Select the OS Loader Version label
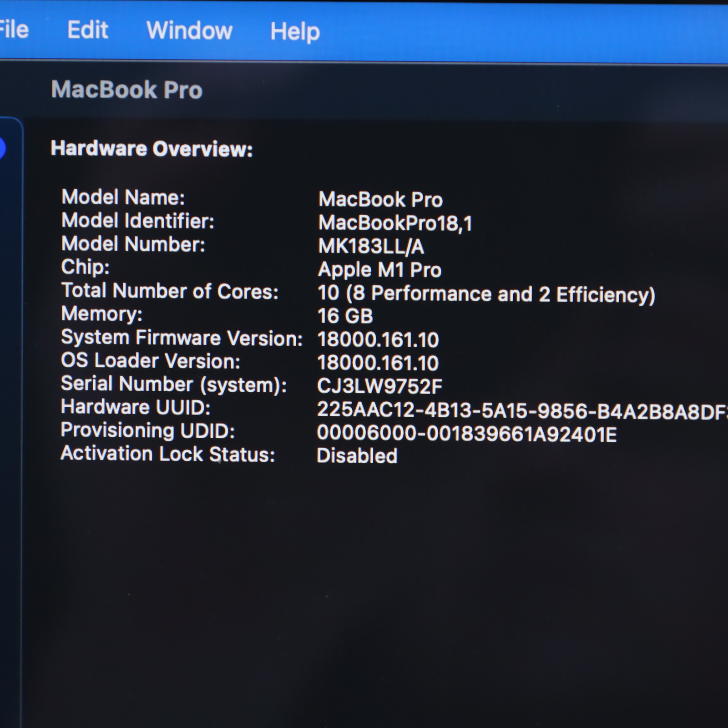This screenshot has width=728, height=728. 151,361
